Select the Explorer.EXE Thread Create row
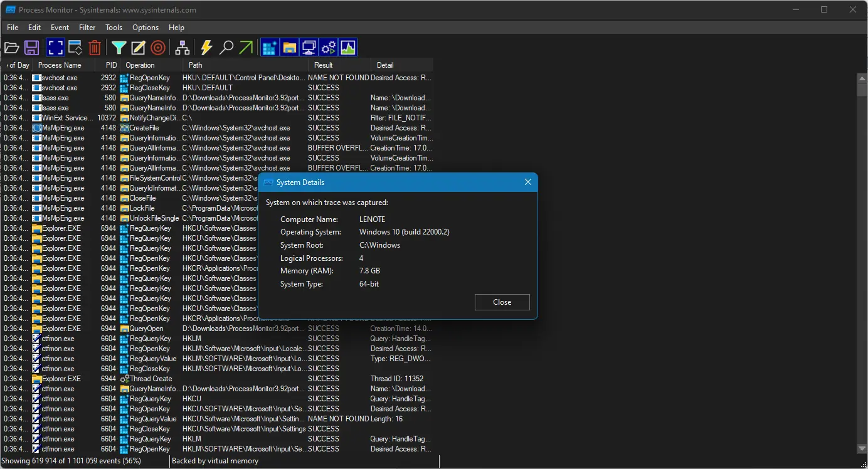 point(218,379)
